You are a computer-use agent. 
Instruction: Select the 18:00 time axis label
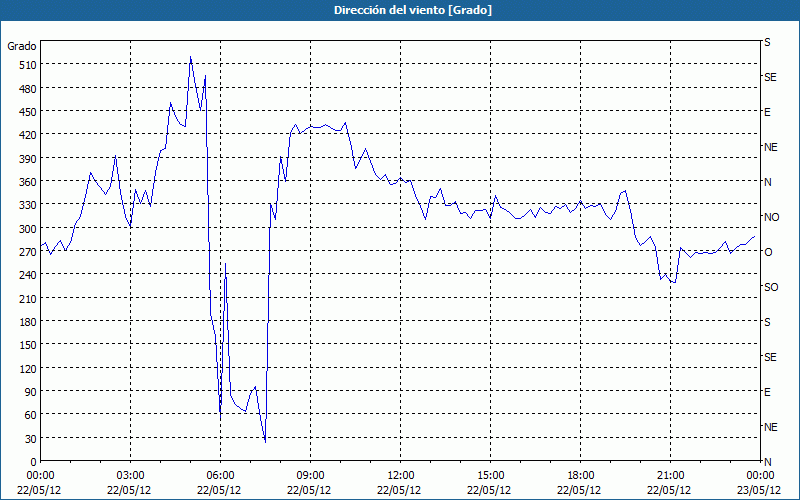pos(581,476)
